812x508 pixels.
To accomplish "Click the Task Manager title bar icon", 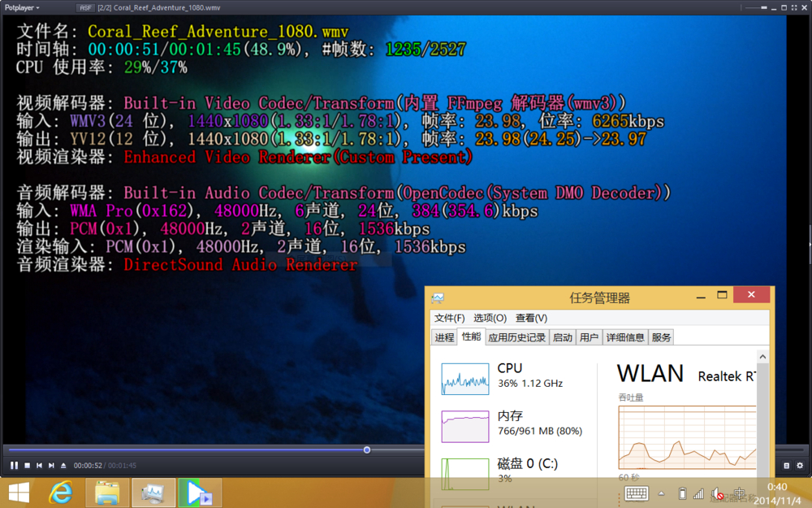I will 438,298.
